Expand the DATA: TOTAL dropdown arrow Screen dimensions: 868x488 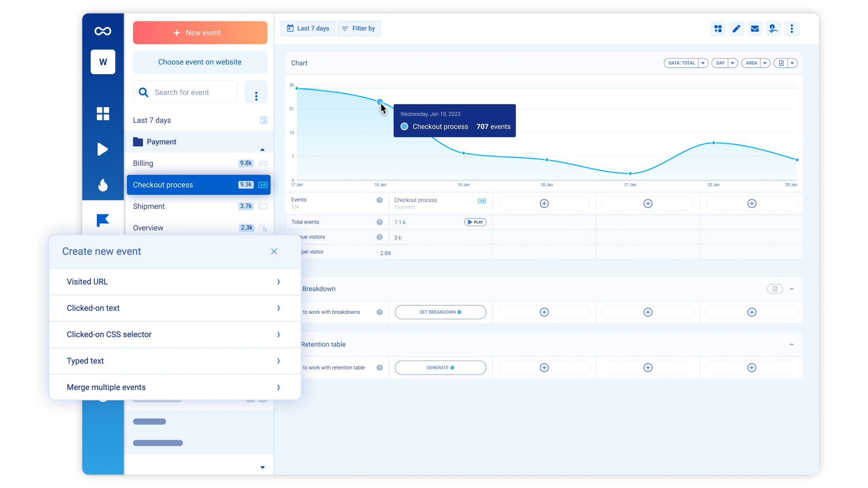pyautogui.click(x=703, y=63)
